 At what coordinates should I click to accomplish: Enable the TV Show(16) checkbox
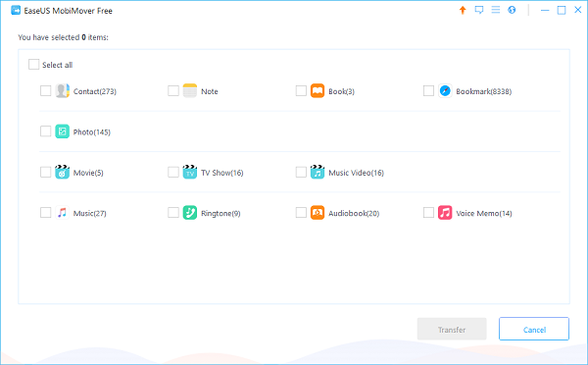tap(172, 172)
